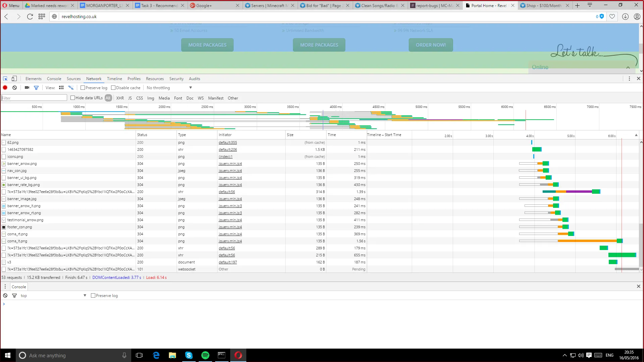
Task: Sort requests by Status column
Action: coord(156,135)
